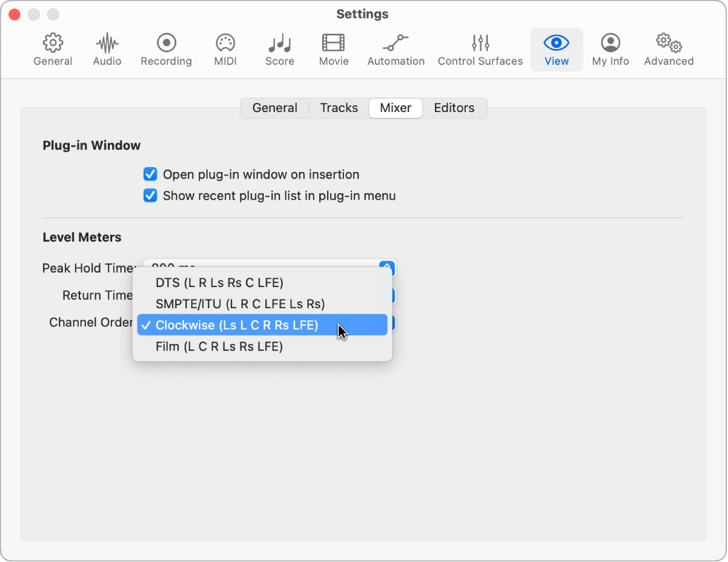Image resolution: width=728 pixels, height=562 pixels.
Task: Open the General settings pane with gear icon
Action: pyautogui.click(x=53, y=50)
